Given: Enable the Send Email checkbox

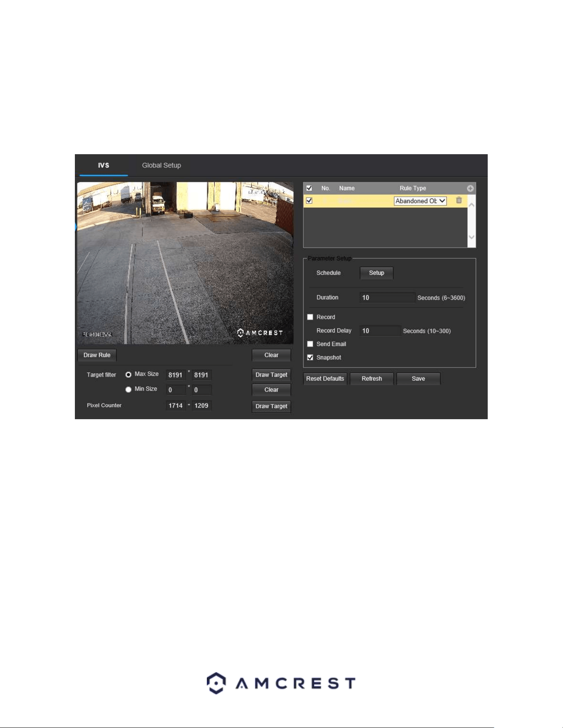Looking at the screenshot, I should (x=310, y=344).
